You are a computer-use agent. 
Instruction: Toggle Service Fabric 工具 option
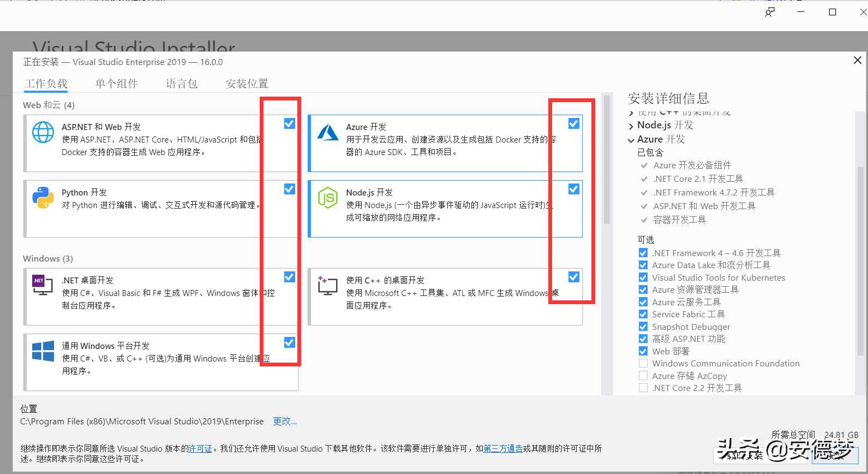[643, 314]
